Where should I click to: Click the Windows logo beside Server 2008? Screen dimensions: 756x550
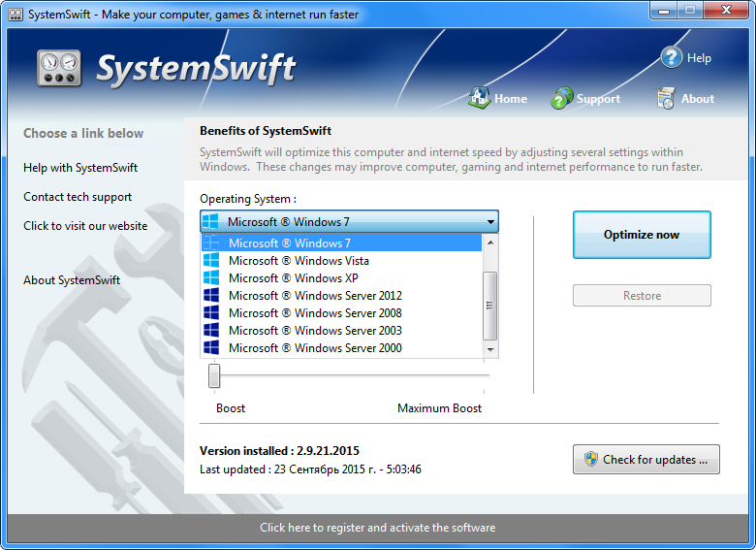(211, 312)
